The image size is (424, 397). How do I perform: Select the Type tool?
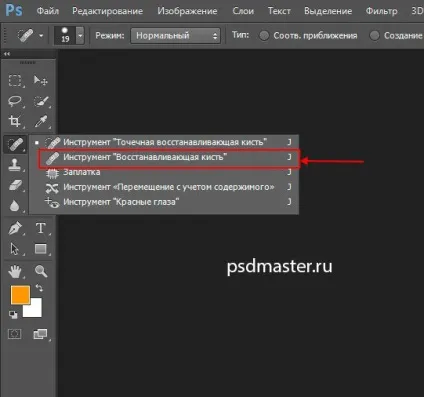pyautogui.click(x=41, y=228)
